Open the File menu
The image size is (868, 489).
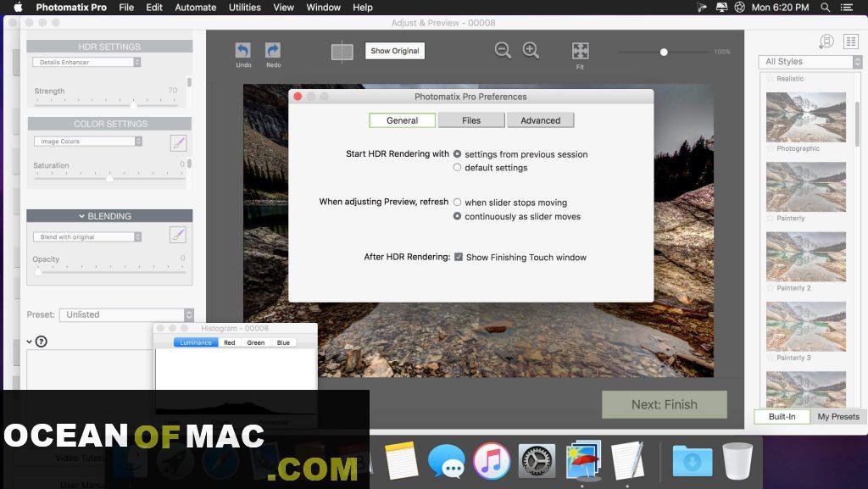click(126, 7)
